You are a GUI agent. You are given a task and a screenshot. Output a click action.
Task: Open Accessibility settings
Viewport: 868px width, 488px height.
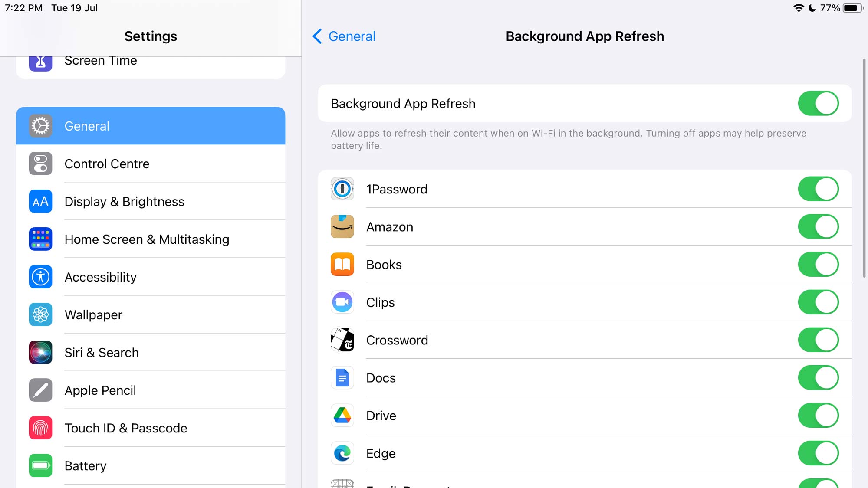[151, 277]
